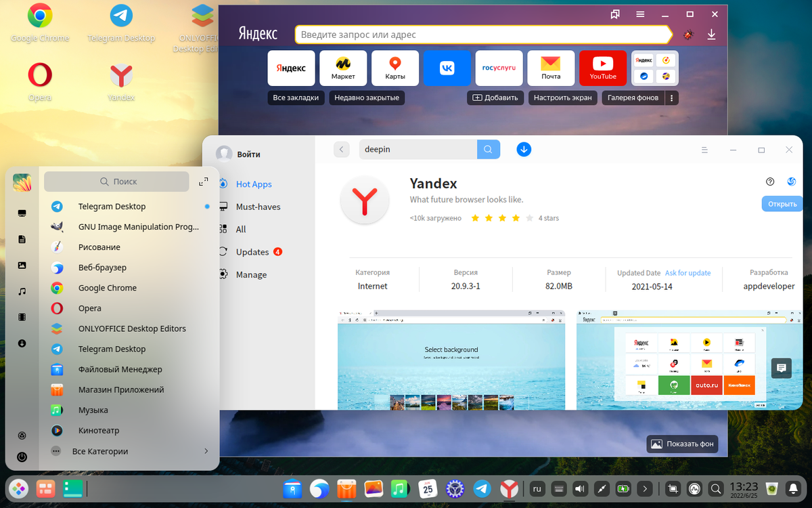Open the Opera desktop shortcut
The height and width of the screenshot is (508, 812).
(x=40, y=81)
